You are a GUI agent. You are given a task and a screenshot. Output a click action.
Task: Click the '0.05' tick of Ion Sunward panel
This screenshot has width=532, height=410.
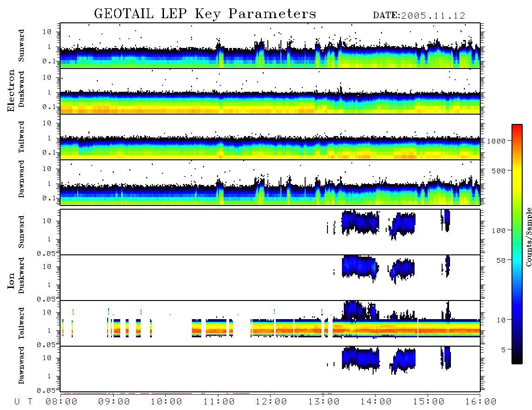click(46, 253)
